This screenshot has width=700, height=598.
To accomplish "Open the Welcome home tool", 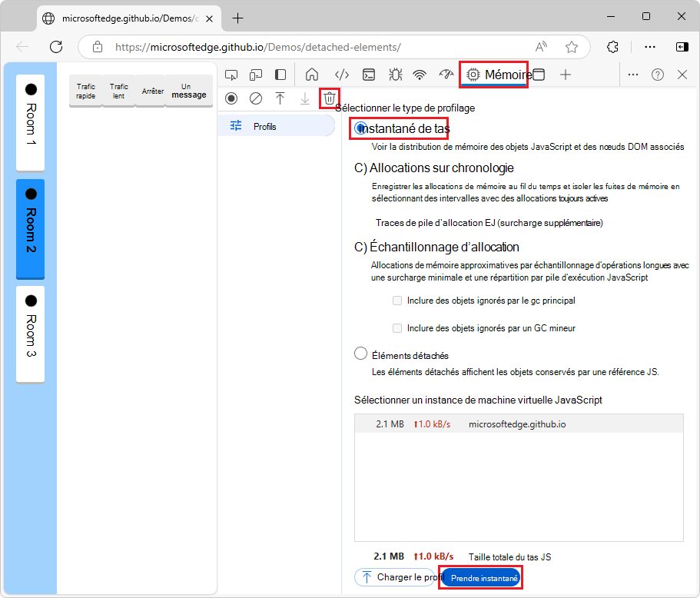I will point(312,75).
